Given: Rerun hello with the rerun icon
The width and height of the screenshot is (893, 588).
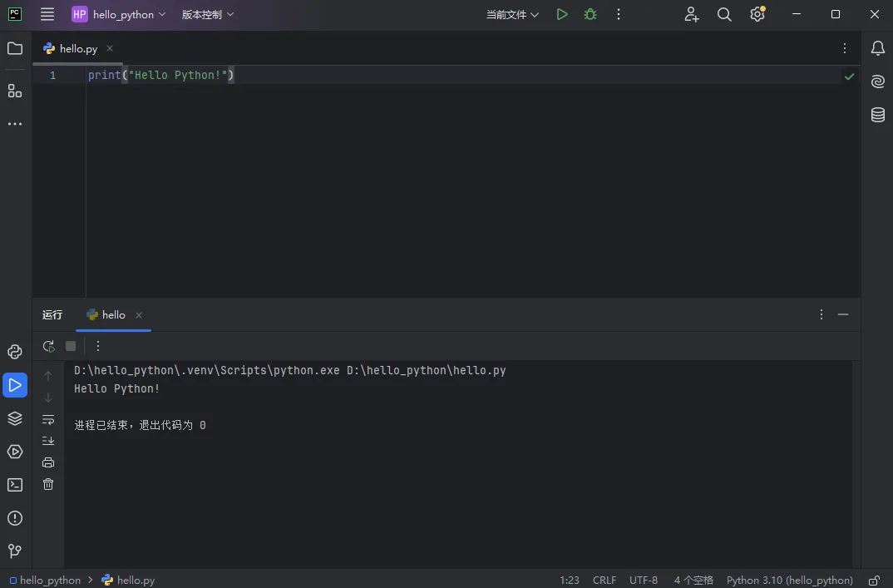Looking at the screenshot, I should (x=49, y=346).
